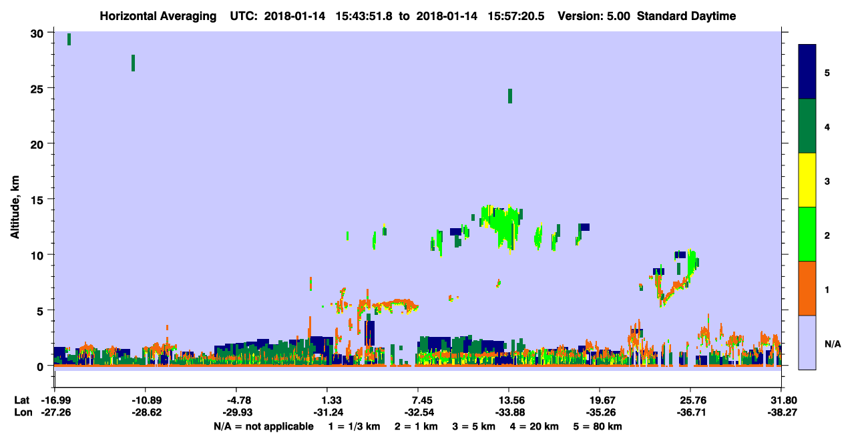Click the '4 = 20 km' legend entry

[x=534, y=426]
